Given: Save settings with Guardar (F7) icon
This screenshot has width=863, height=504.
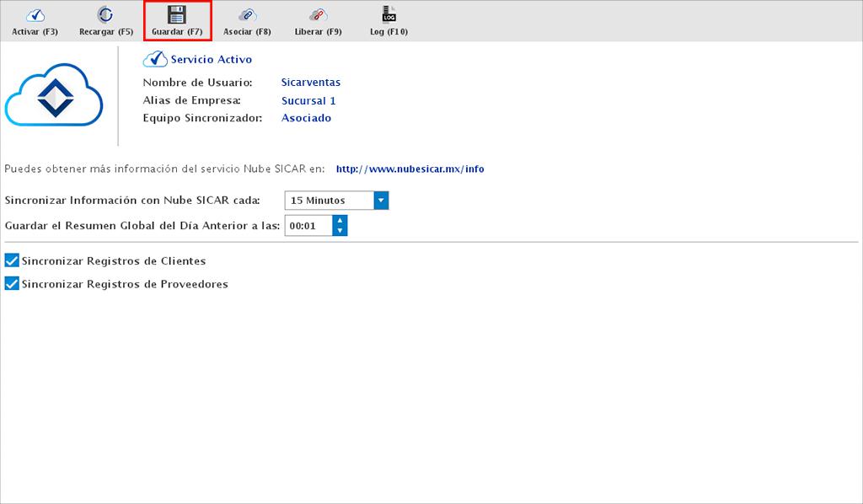Looking at the screenshot, I should [x=177, y=14].
